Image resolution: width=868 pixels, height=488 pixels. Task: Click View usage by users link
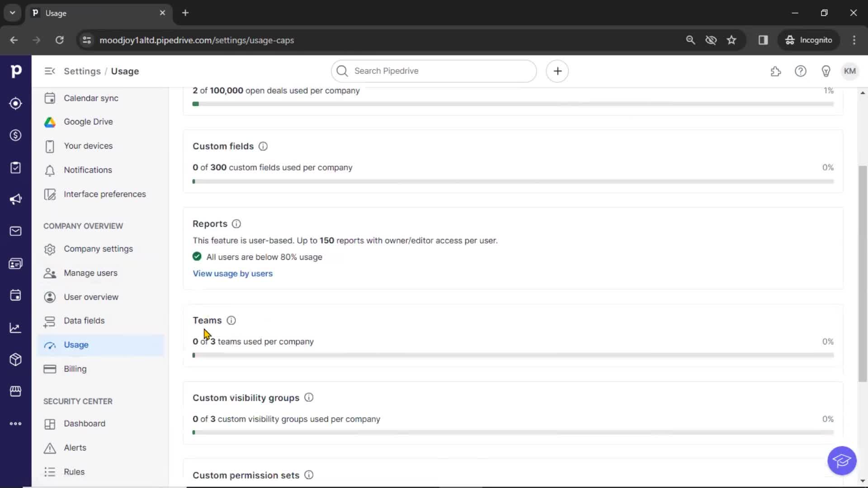click(232, 273)
